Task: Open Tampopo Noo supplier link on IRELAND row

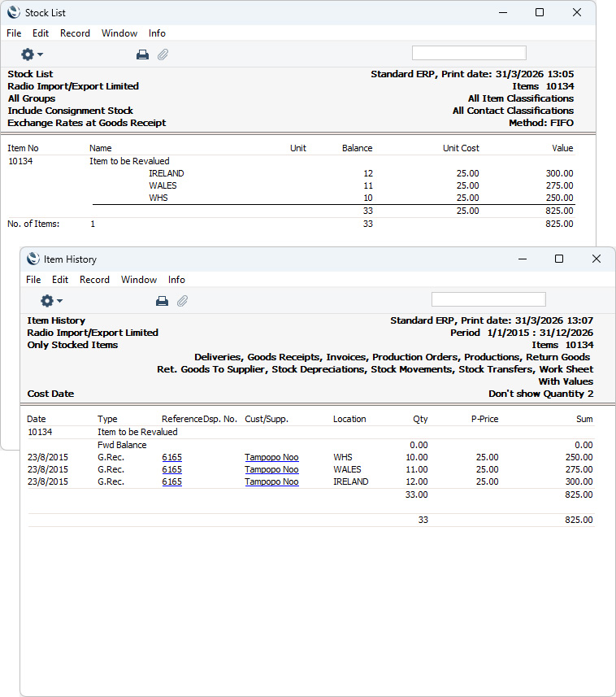Action: click(271, 481)
